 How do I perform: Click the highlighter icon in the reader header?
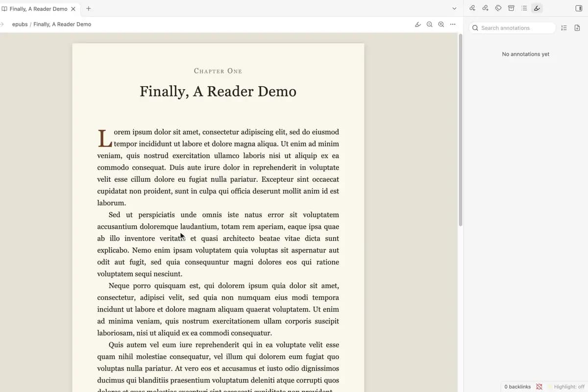click(418, 24)
